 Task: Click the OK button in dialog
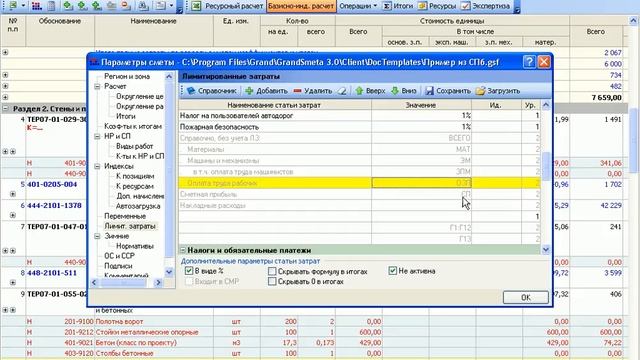click(526, 298)
